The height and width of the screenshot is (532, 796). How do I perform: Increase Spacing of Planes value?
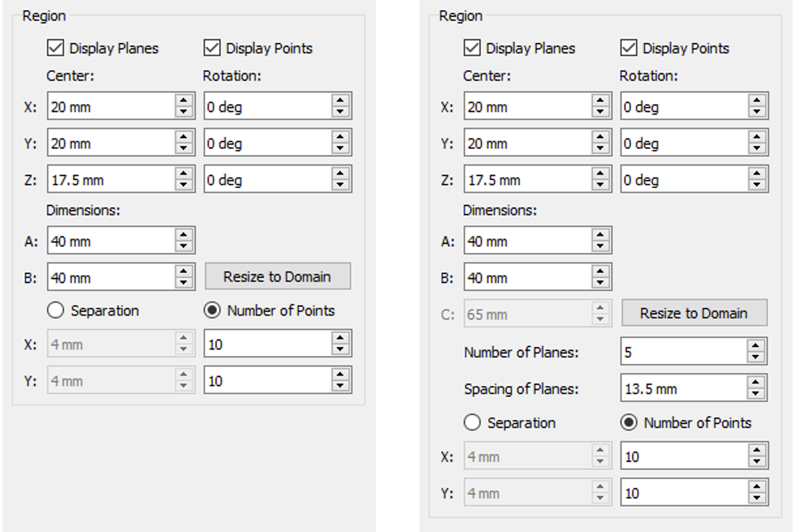pyautogui.click(x=755, y=382)
